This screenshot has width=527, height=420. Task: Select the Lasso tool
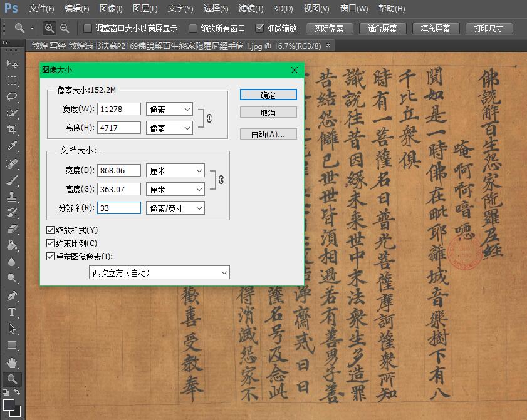pyautogui.click(x=12, y=96)
